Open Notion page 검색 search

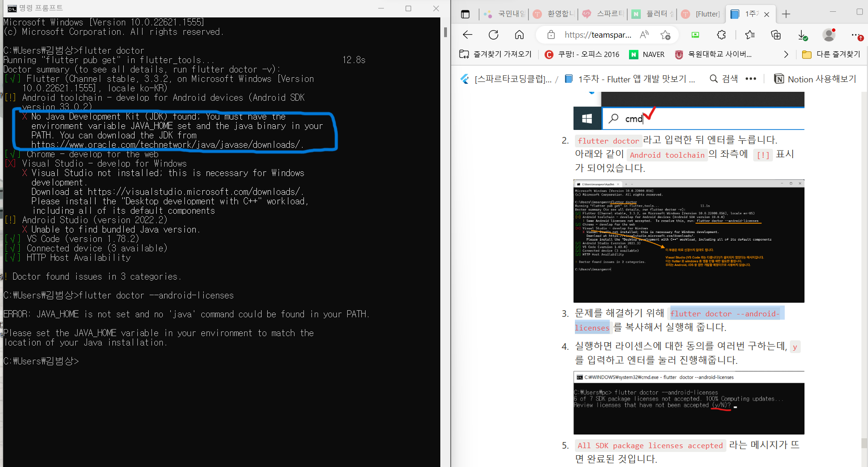tap(724, 79)
